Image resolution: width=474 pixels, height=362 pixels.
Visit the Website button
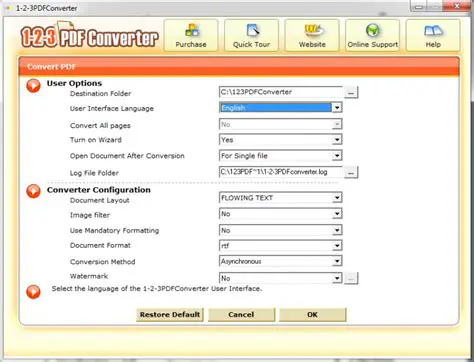click(312, 35)
